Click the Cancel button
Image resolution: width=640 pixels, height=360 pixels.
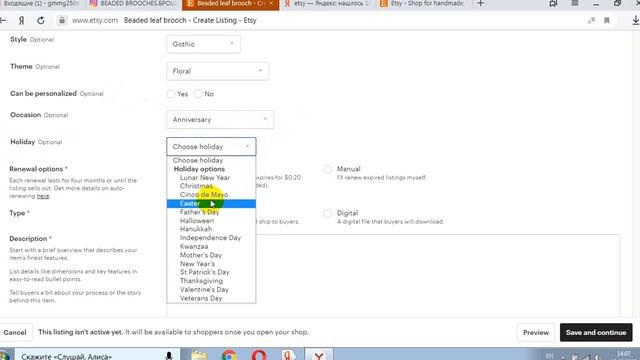click(15, 333)
